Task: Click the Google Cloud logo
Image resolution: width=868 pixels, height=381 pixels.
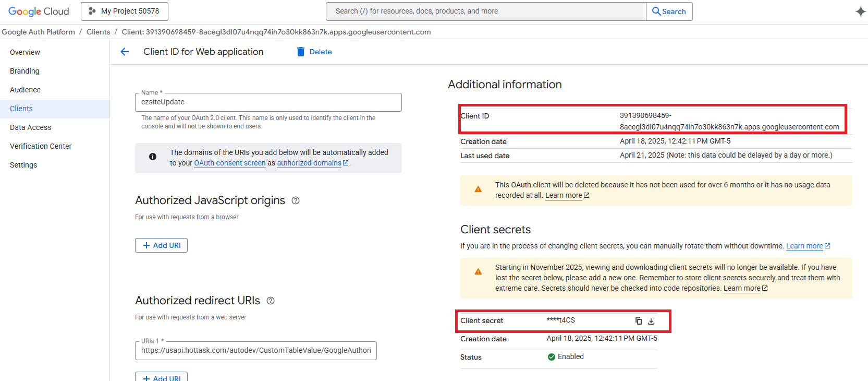Action: (39, 11)
